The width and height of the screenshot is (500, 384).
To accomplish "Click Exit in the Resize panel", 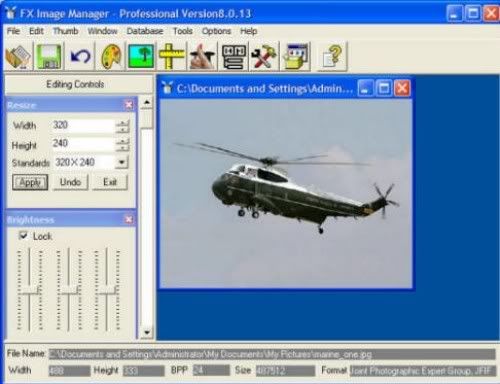I will [110, 182].
